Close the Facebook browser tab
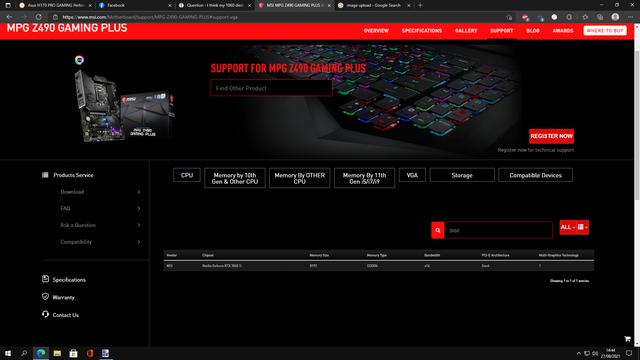This screenshot has width=640, height=360. tap(170, 5)
